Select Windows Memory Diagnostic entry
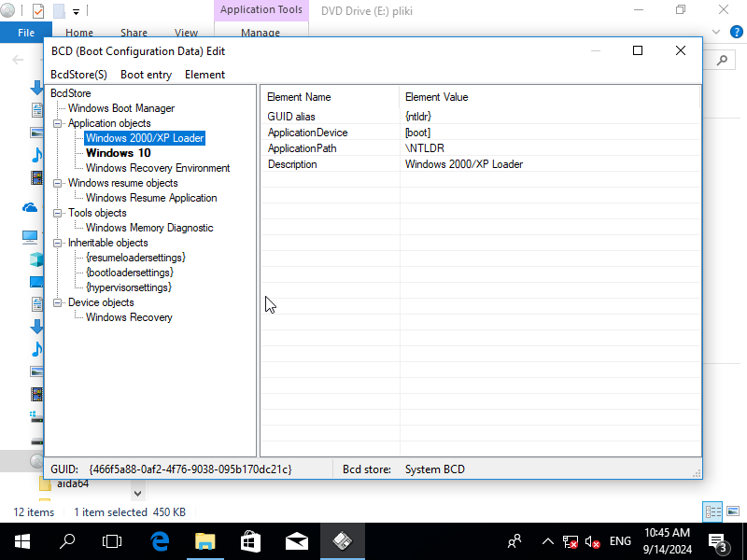Image resolution: width=747 pixels, height=560 pixels. click(149, 228)
